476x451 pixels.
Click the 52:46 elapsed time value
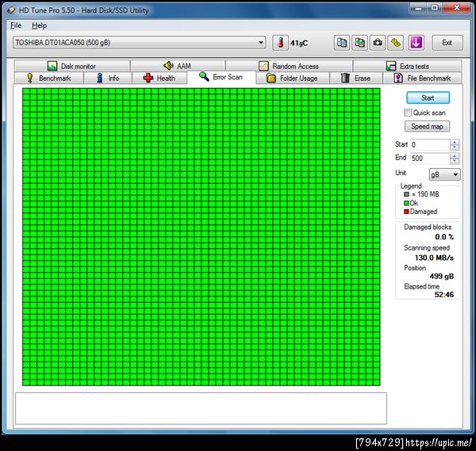[444, 295]
